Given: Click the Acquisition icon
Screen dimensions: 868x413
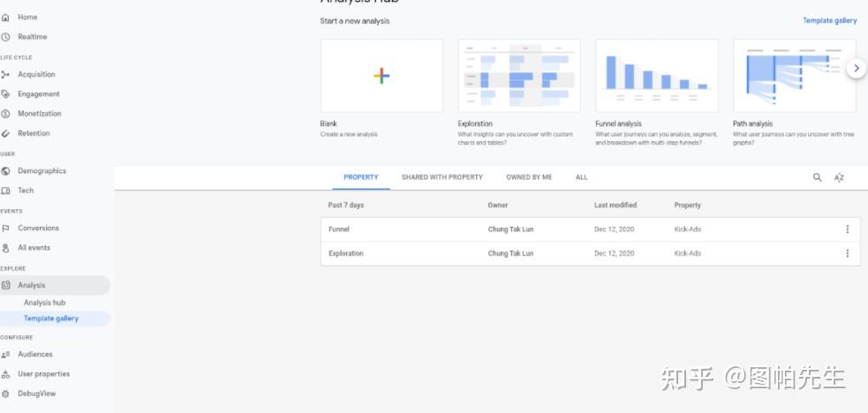Looking at the screenshot, I should 5,75.
